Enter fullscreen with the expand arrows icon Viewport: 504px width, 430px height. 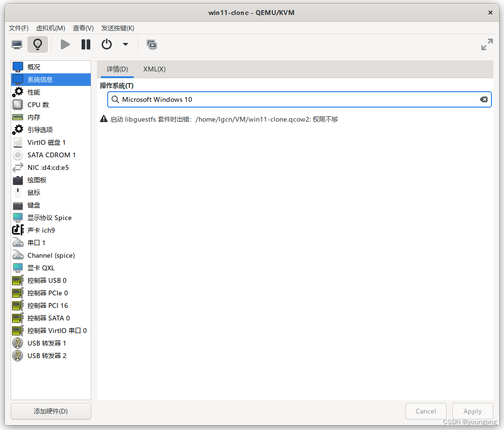(487, 44)
